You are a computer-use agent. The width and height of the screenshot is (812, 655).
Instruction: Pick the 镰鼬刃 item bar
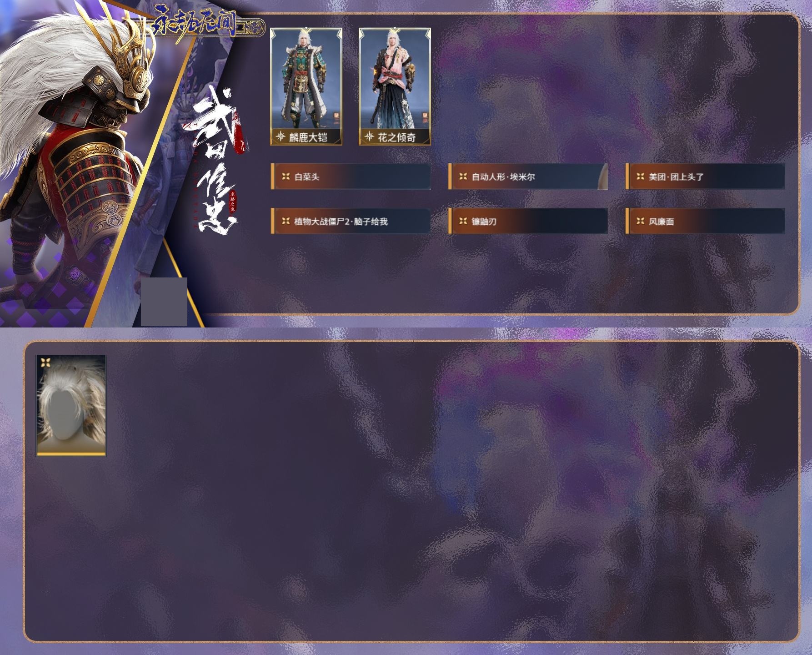click(x=528, y=221)
